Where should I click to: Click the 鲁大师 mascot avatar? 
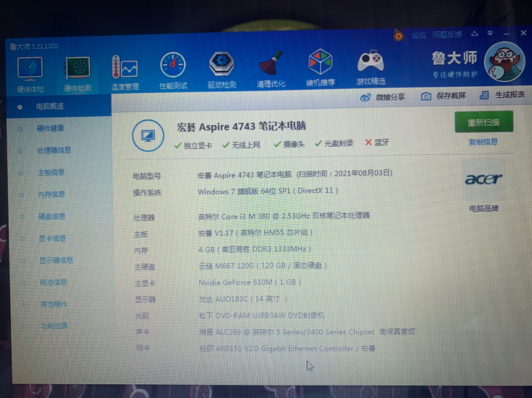click(504, 62)
